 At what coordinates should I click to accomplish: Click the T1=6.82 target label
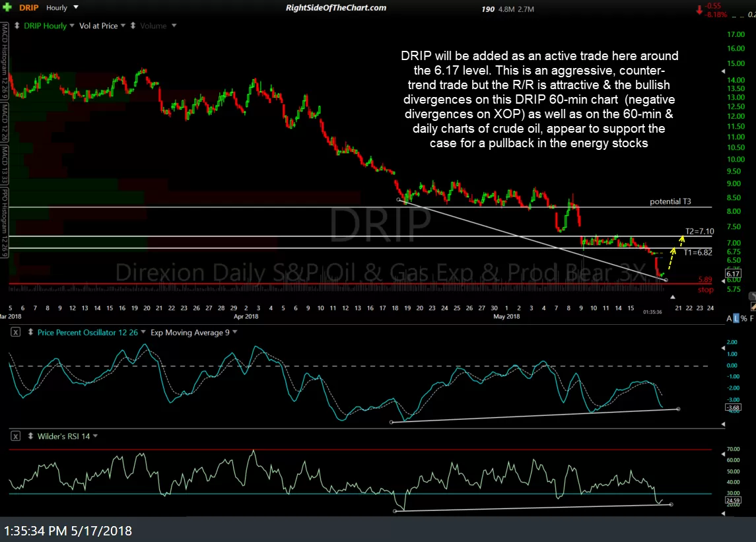tap(698, 252)
